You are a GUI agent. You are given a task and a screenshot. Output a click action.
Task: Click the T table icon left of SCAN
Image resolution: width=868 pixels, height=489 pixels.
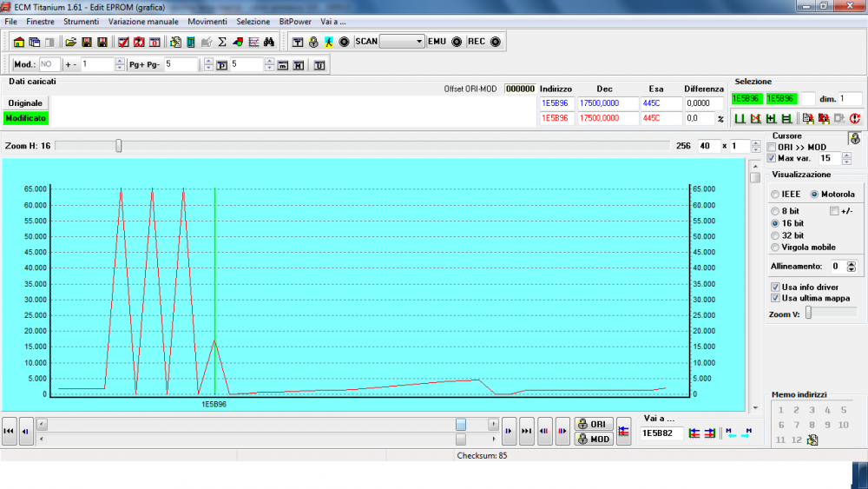pos(298,42)
